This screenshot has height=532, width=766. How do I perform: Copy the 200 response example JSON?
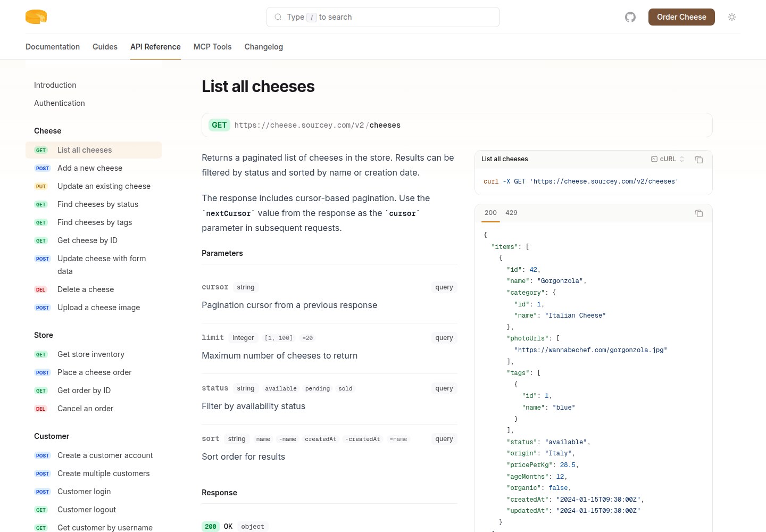point(699,213)
